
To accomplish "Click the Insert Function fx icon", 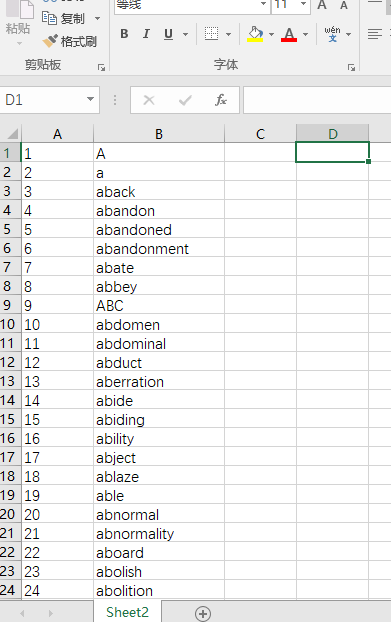I will 220,100.
